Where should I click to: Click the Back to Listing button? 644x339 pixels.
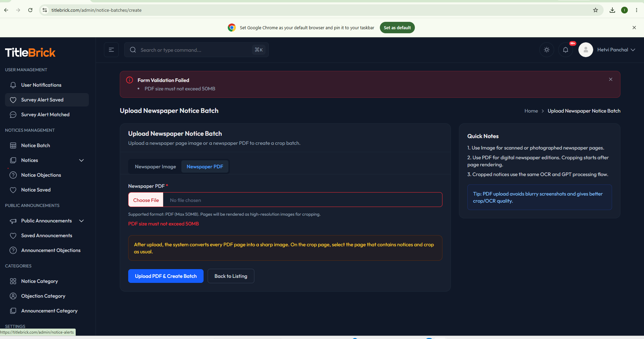(231, 276)
